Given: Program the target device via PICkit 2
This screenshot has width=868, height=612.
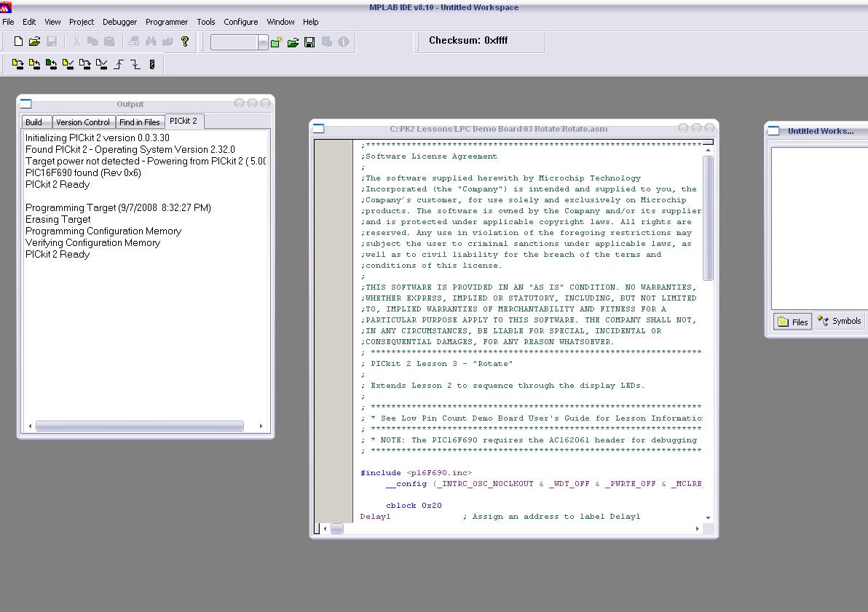Looking at the screenshot, I should (x=17, y=64).
